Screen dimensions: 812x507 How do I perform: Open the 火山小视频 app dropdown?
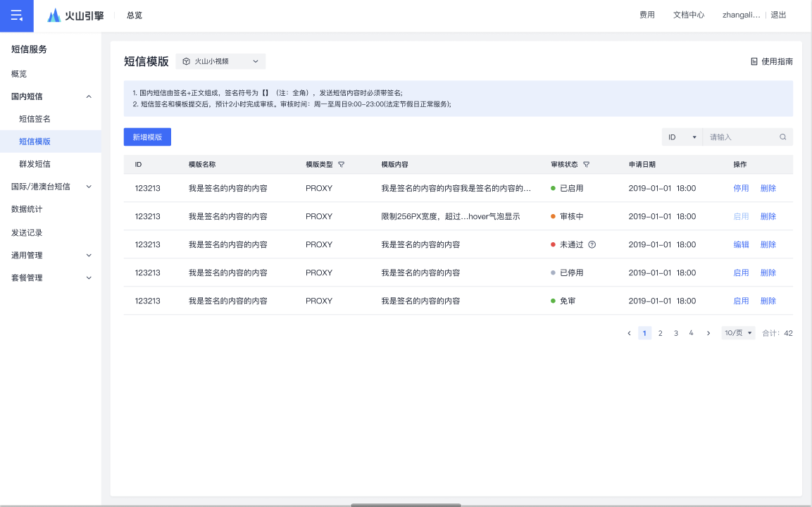pos(220,62)
